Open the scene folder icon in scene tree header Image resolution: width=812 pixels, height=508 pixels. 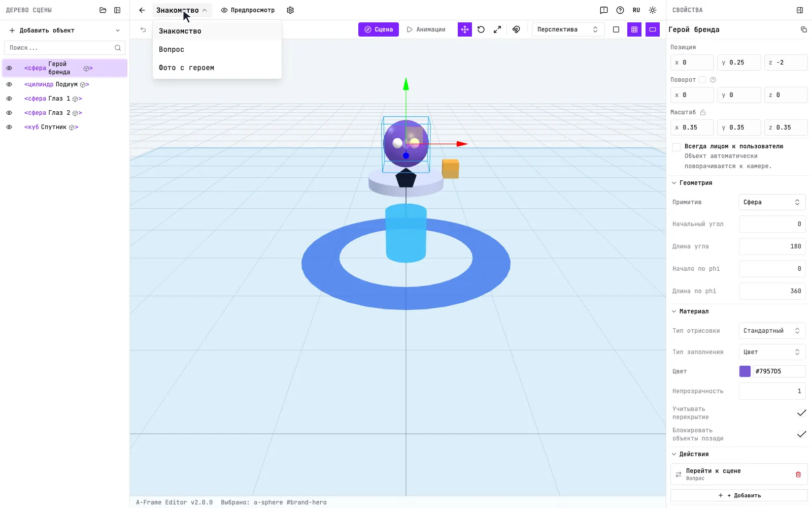click(103, 10)
